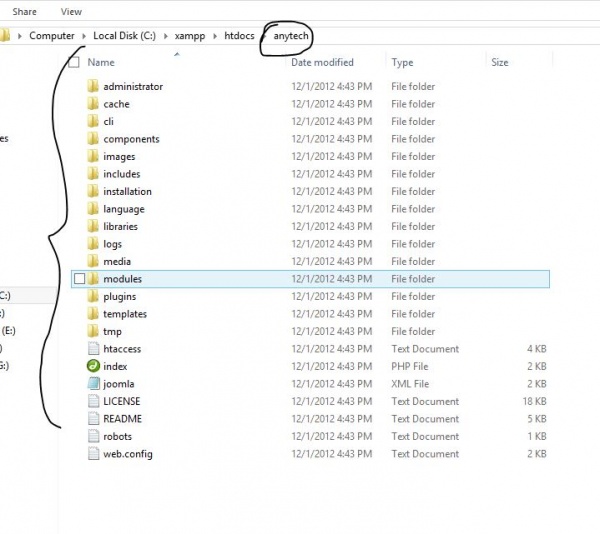Viewport: 600px width, 534px height.
Task: Click the htaccess text file icon
Action: pos(93,349)
